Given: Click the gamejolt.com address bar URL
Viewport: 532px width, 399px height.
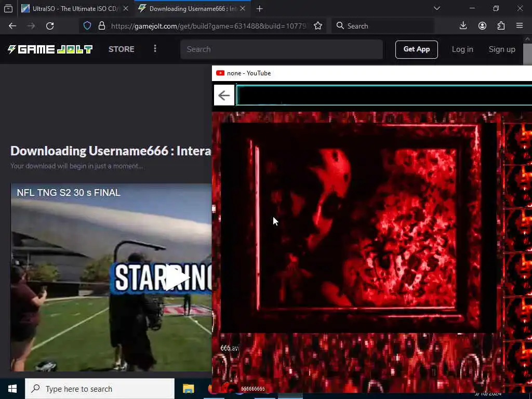Looking at the screenshot, I should 209,26.
